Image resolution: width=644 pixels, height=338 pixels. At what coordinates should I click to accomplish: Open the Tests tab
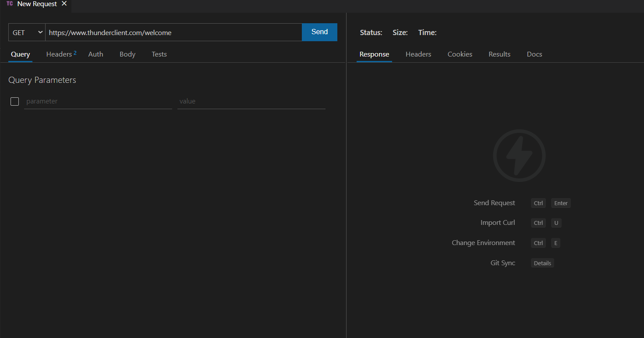[159, 54]
